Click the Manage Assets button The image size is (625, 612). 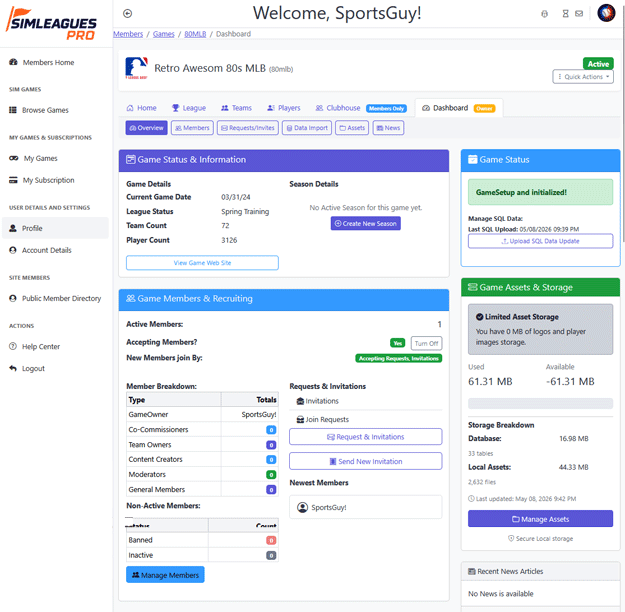click(x=540, y=519)
